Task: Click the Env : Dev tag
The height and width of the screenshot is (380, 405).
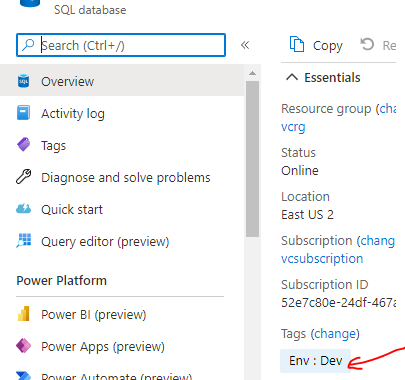Action: (x=316, y=361)
